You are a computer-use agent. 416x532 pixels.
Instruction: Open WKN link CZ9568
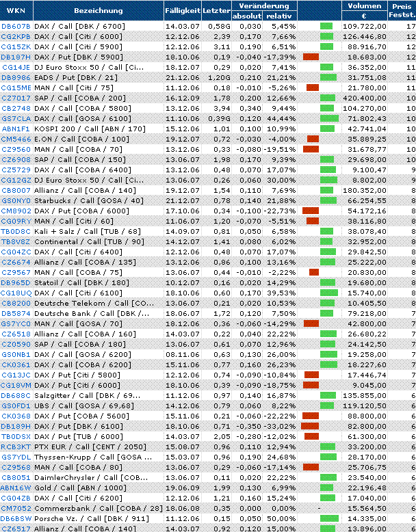pyautogui.click(x=16, y=468)
